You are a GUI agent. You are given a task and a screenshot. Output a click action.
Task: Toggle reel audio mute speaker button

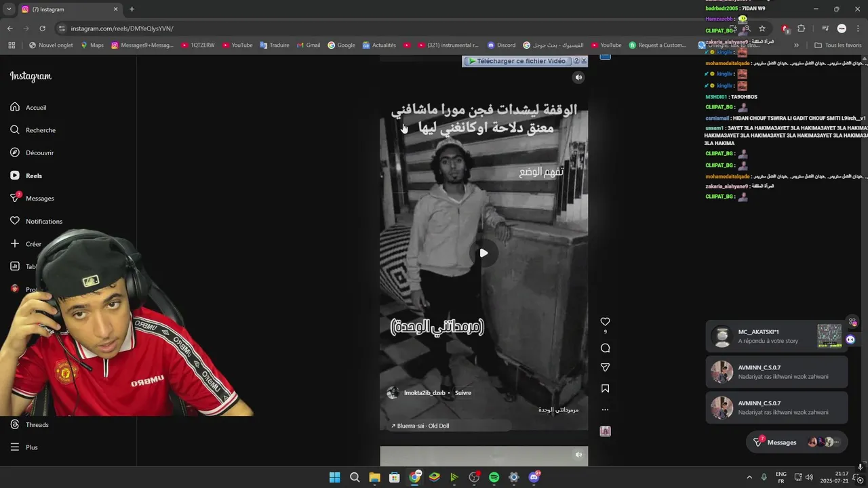point(578,77)
